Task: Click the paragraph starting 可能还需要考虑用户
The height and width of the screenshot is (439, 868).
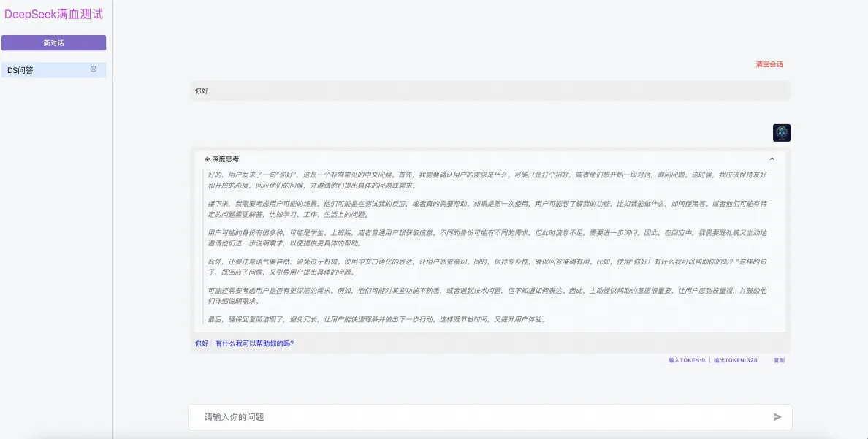Action: 487,296
